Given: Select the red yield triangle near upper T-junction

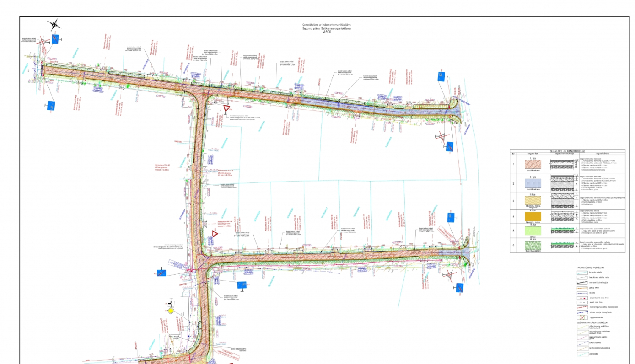Looking at the screenshot, I should [227, 108].
